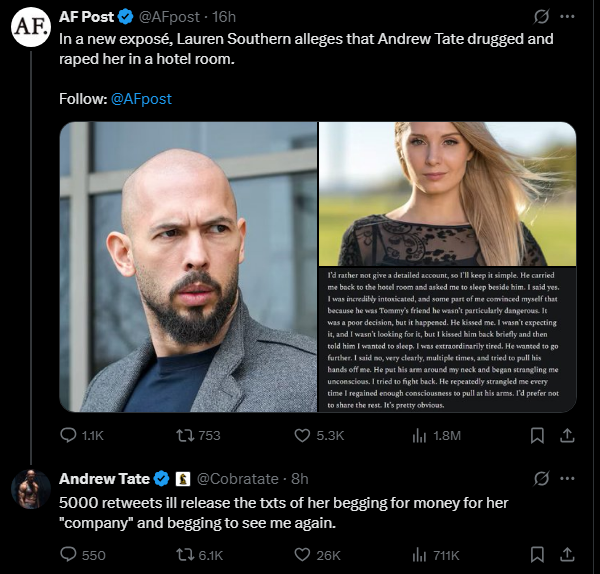The width and height of the screenshot is (600, 574).
Task: Open more options on Andrew Tate's reply
Action: [x=567, y=478]
